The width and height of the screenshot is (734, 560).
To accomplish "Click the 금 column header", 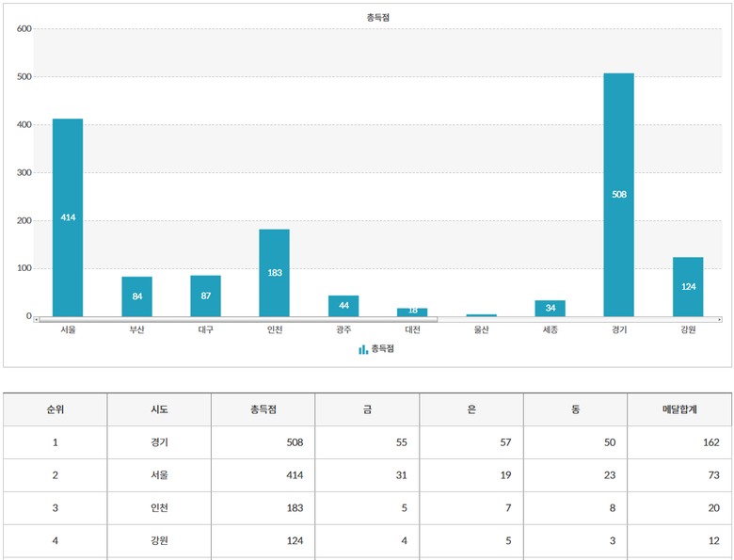I will click(367, 410).
